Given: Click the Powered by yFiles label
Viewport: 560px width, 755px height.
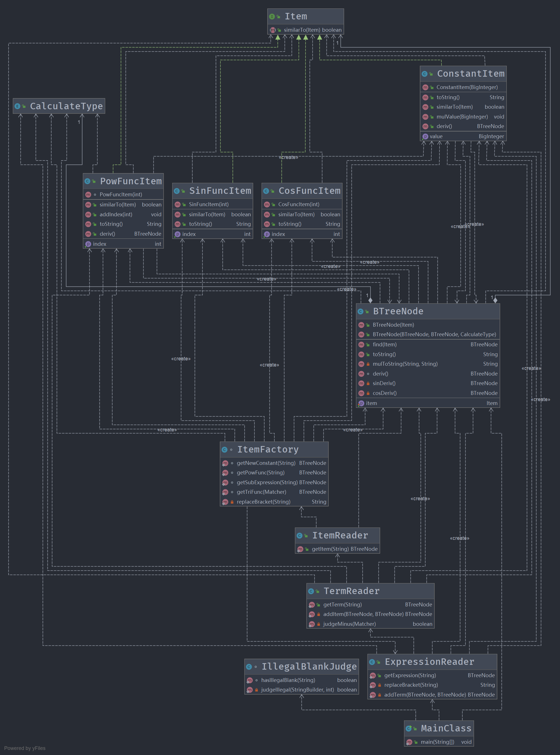Looking at the screenshot, I should pos(25,748).
